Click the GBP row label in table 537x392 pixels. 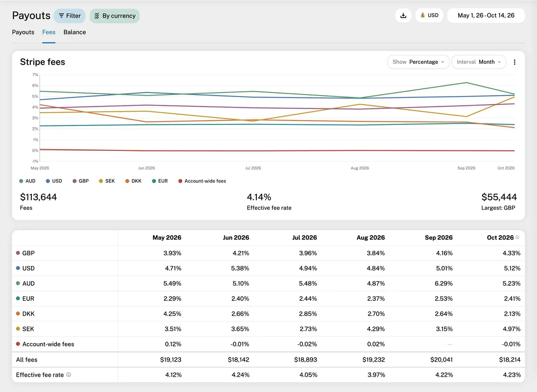point(28,253)
